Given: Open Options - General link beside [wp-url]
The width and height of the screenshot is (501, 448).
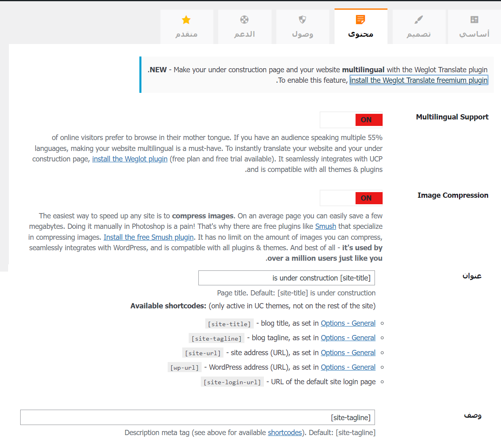Looking at the screenshot, I should click(348, 367).
